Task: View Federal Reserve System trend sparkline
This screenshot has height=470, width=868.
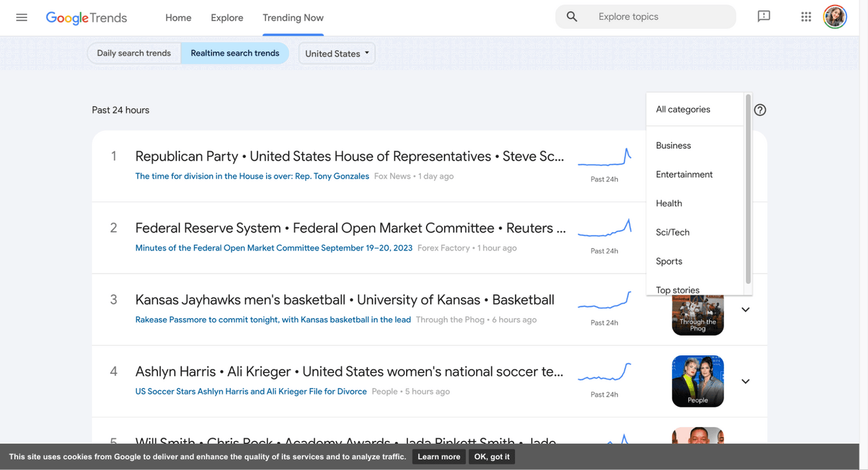Action: tap(604, 228)
